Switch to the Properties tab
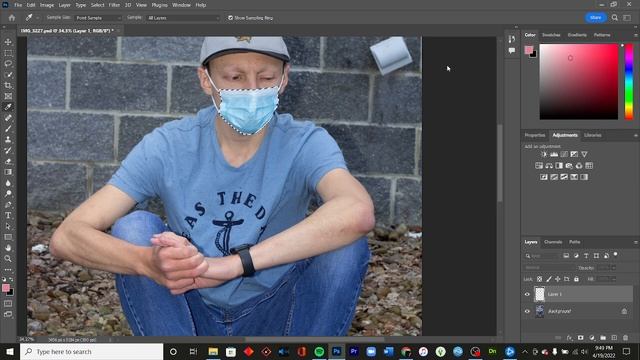640x360 pixels. click(535, 135)
